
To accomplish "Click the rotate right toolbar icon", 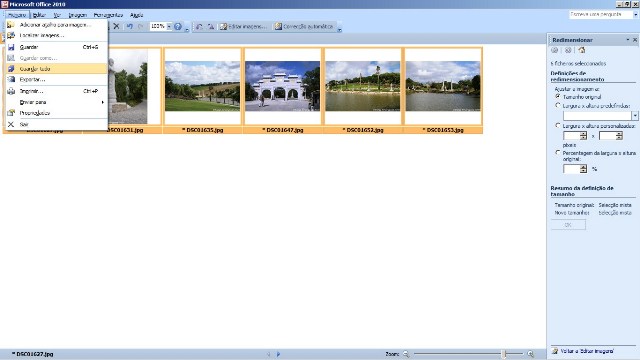I will click(x=211, y=27).
